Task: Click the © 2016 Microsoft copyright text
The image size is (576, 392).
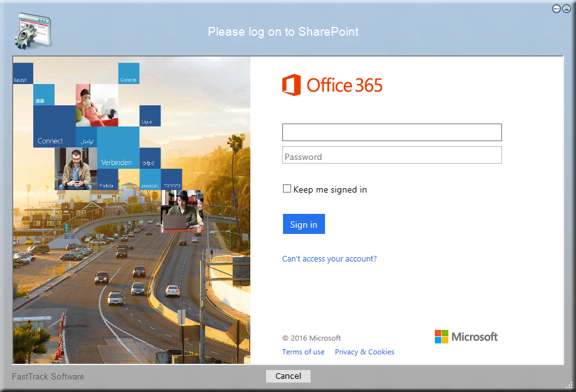Action: [311, 338]
